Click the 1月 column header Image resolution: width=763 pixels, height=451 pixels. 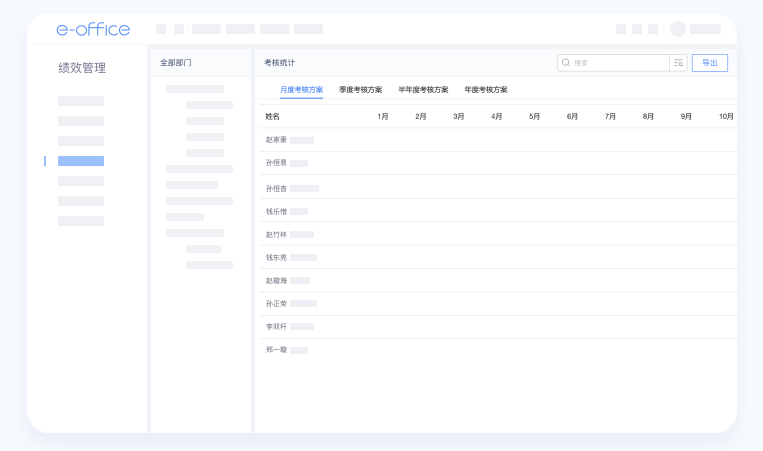(383, 116)
